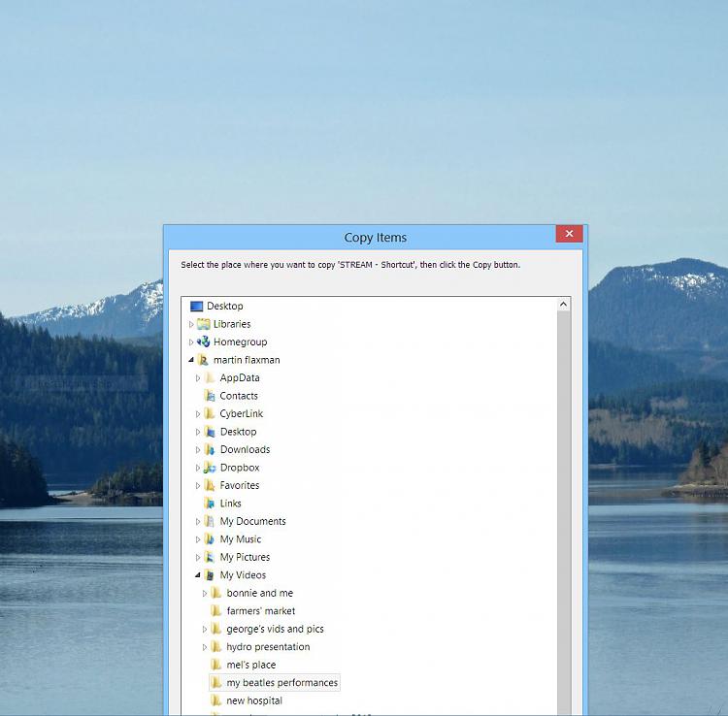Select the 'Homegroup' label
728x716 pixels.
coord(240,342)
